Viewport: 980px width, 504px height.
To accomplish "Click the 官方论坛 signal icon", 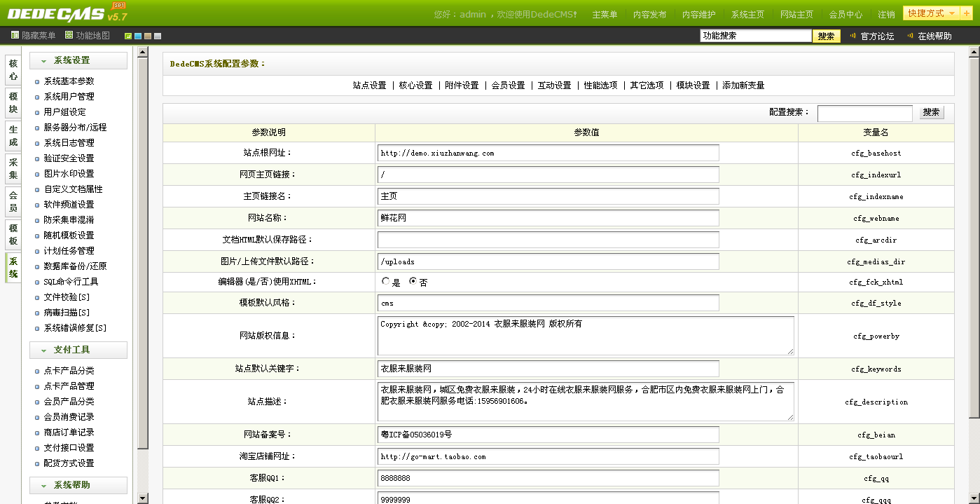I will click(853, 36).
